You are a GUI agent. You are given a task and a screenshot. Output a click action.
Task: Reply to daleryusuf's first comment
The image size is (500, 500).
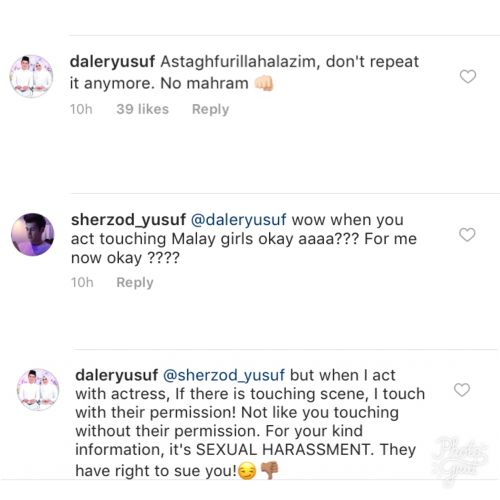210,110
